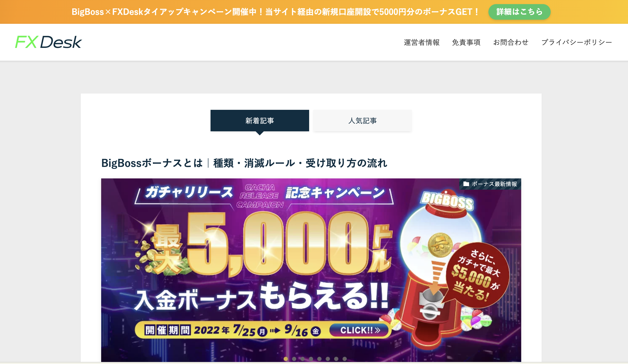Viewport: 628px width, 364px height.
Task: Open the 免責事項 link
Action: click(x=466, y=42)
